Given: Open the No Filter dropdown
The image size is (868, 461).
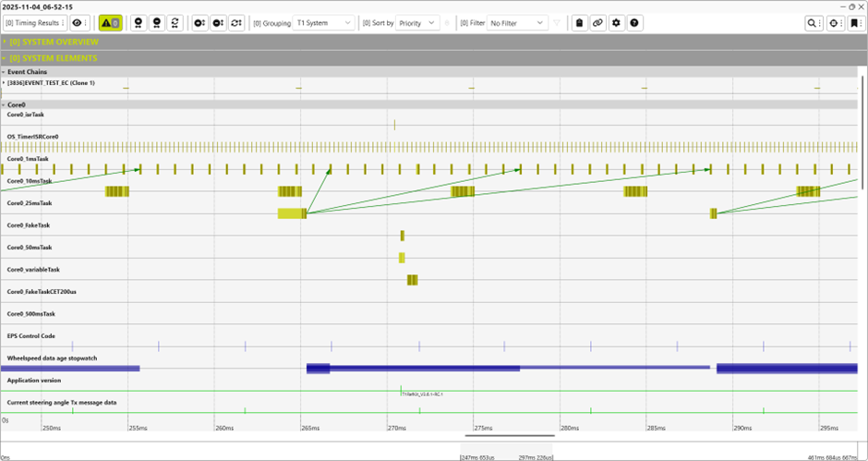Looking at the screenshot, I should pos(516,22).
